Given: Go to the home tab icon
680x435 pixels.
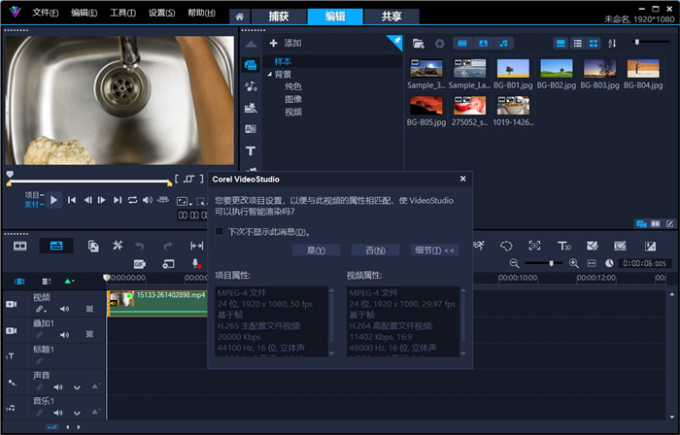Looking at the screenshot, I should pos(239,17).
